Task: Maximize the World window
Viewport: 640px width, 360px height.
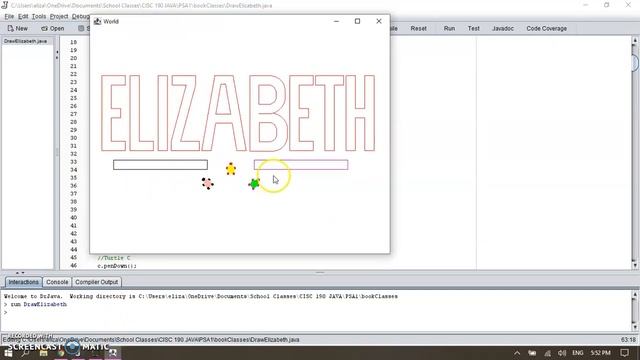Action: pyautogui.click(x=357, y=21)
